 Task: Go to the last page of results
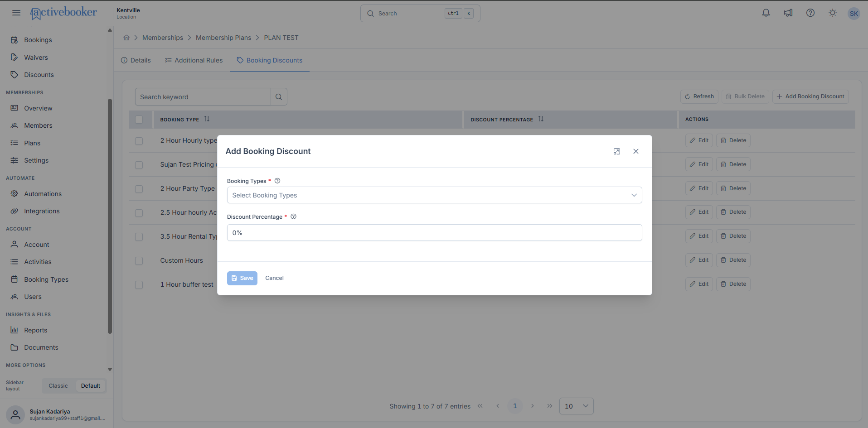click(x=550, y=406)
